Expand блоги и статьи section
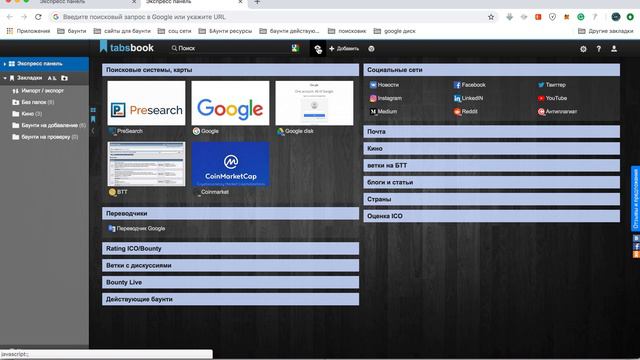640x360 pixels. coord(491,182)
